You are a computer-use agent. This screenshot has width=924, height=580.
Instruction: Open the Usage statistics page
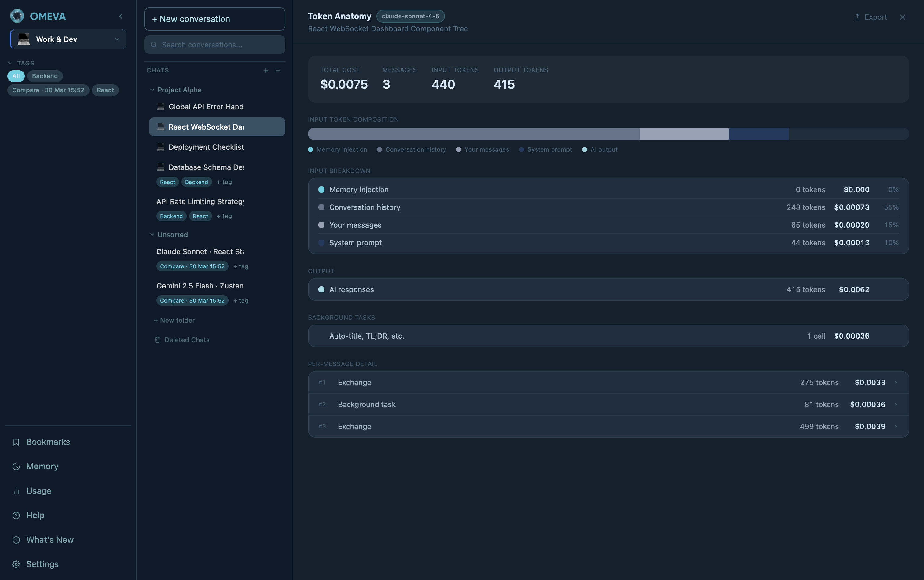pos(38,491)
